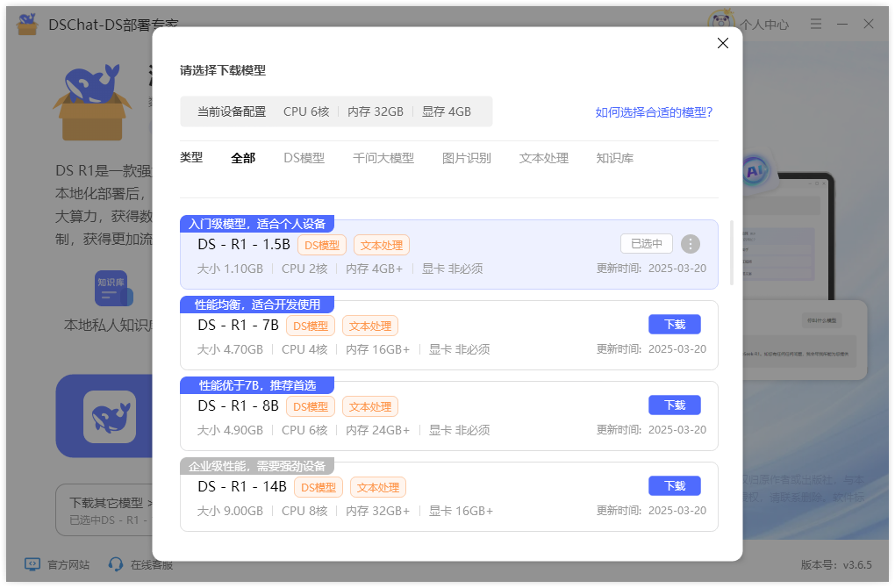This screenshot has width=895, height=588.
Task: Show the 全部 model list
Action: [x=243, y=158]
